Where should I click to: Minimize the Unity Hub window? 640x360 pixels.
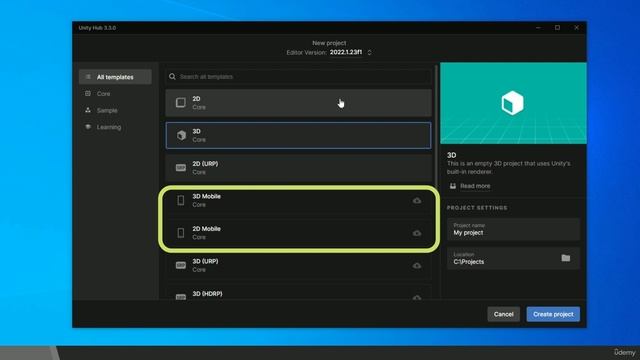(x=538, y=28)
